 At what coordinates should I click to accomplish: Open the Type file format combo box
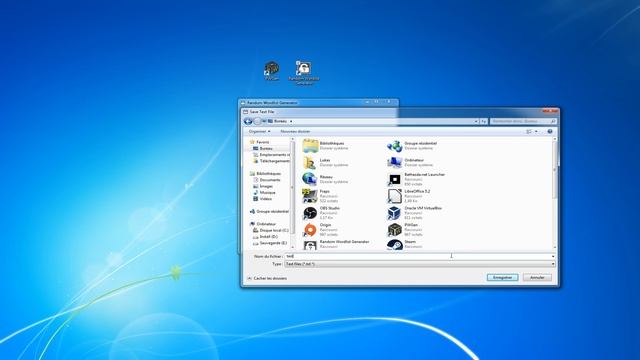click(420, 264)
